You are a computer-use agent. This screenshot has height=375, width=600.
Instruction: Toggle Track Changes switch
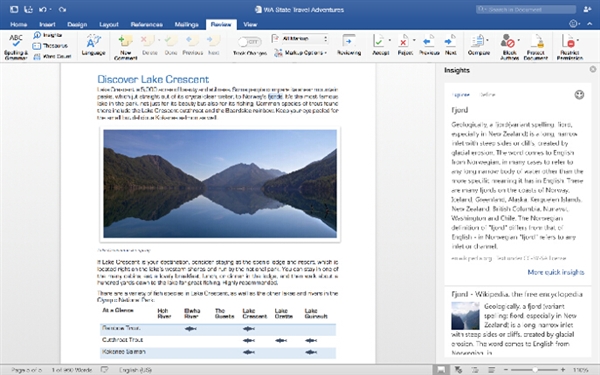click(249, 41)
